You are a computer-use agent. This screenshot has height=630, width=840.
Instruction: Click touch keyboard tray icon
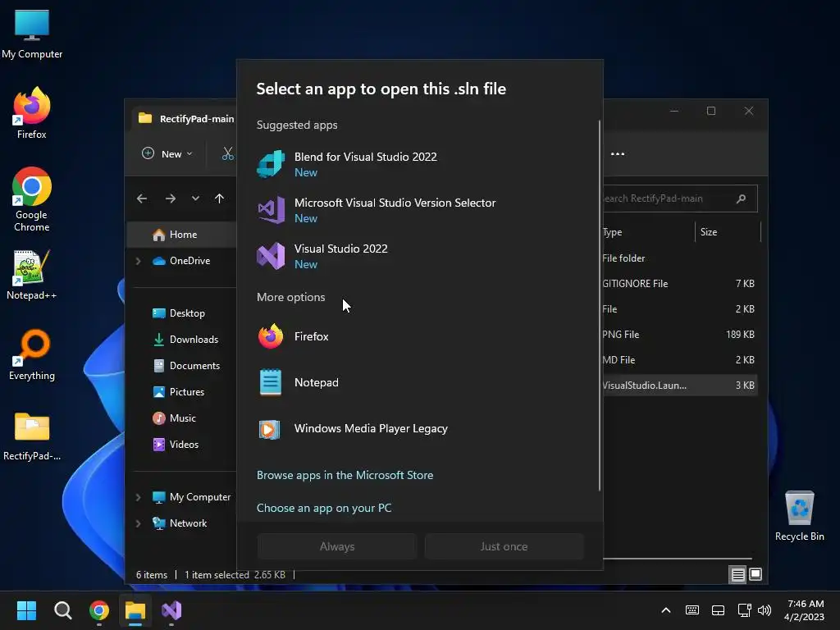(x=692, y=610)
